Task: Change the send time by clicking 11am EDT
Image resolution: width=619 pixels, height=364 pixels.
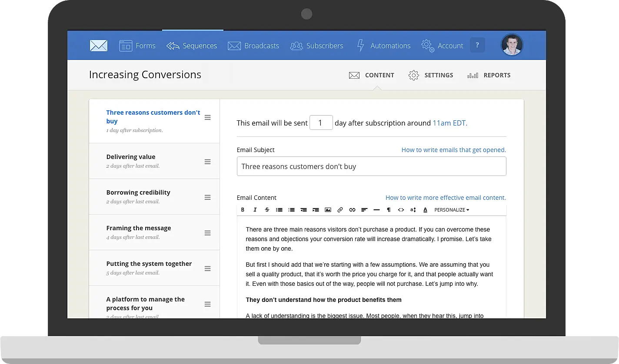Action: click(x=449, y=123)
